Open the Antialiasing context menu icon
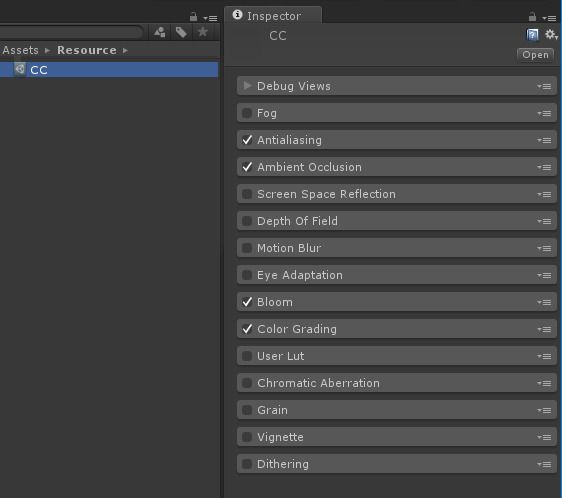Viewport: 562px width, 498px height. tap(544, 141)
